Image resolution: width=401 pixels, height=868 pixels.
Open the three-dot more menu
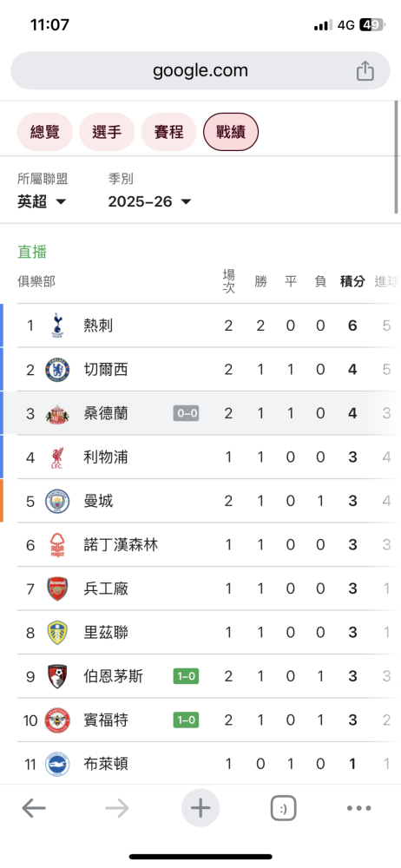coord(359,808)
